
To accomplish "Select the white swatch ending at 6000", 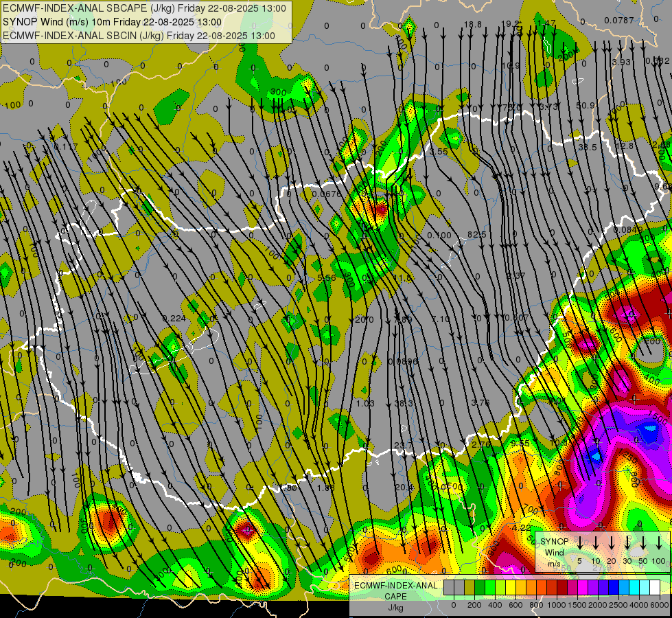I will [x=654, y=588].
